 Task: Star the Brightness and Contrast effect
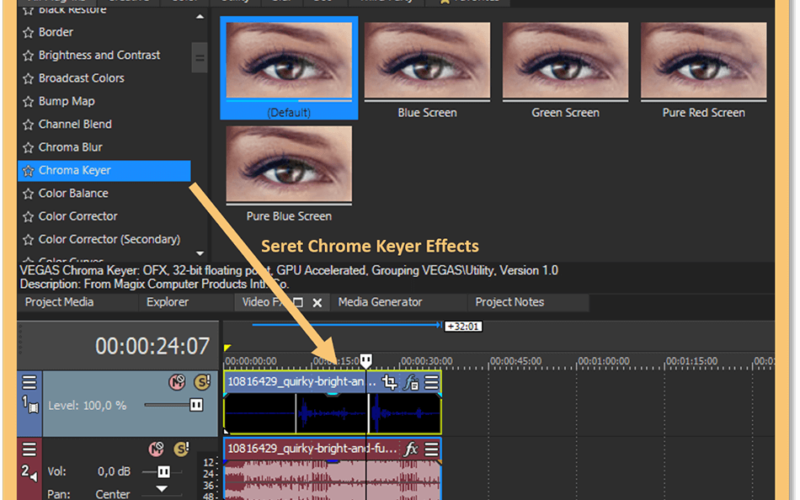point(28,56)
